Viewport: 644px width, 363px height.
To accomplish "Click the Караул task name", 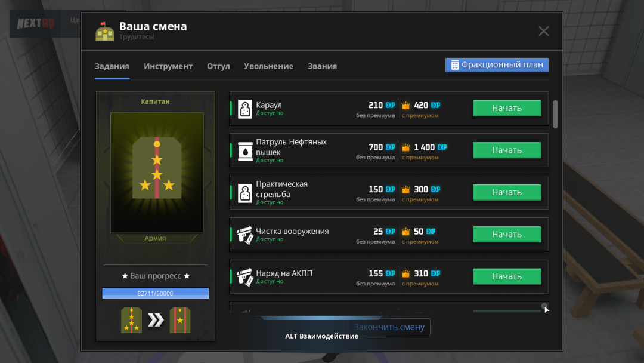I will tap(268, 105).
